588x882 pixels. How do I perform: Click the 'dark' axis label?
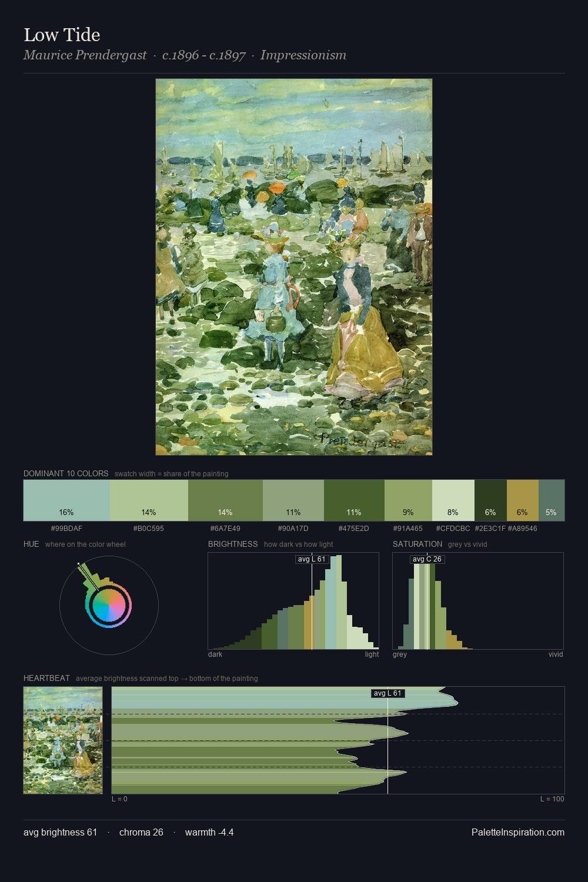[215, 654]
